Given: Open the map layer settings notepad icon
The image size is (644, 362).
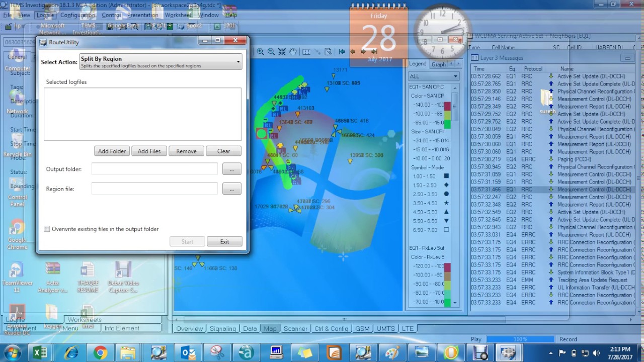Looking at the screenshot, I should tap(328, 52).
